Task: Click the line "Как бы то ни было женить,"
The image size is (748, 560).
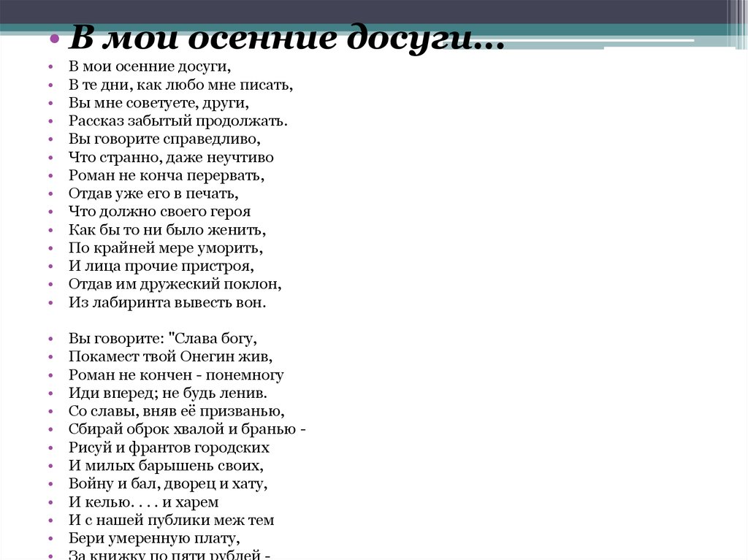Action: click(167, 230)
